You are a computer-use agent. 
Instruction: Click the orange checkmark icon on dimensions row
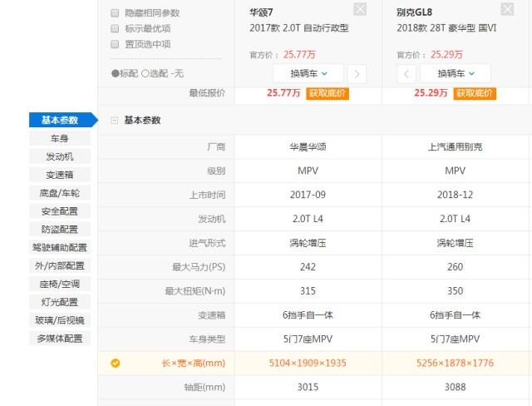click(116, 364)
